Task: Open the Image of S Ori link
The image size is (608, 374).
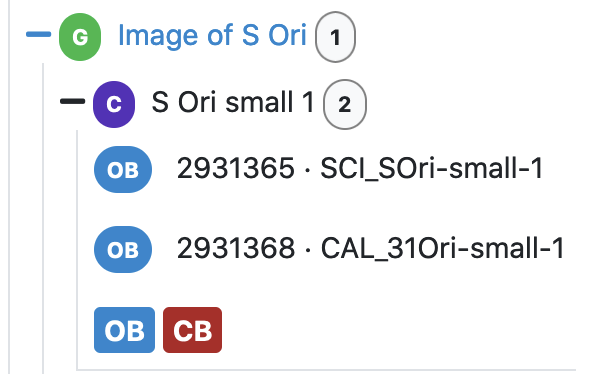Action: [212, 35]
